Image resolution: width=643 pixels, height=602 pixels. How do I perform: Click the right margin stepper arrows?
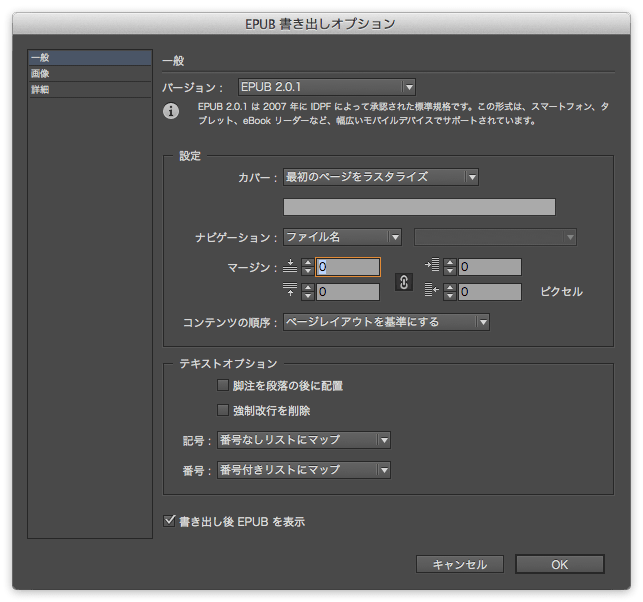[450, 292]
